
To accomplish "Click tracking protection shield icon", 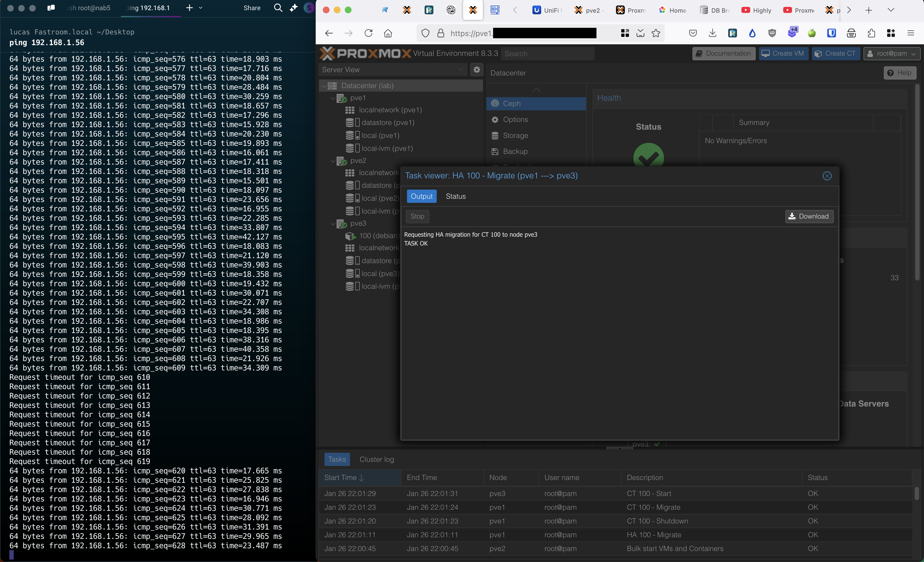I will pyautogui.click(x=425, y=33).
